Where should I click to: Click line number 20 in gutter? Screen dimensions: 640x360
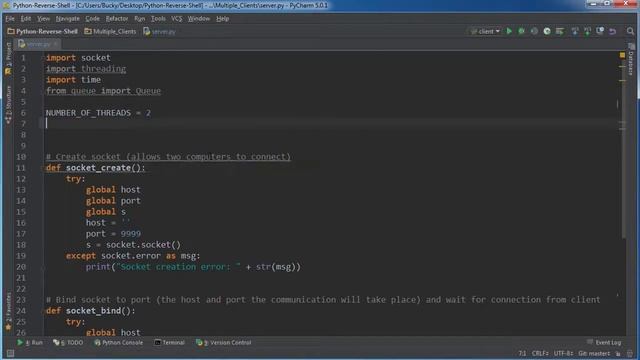coord(21,267)
